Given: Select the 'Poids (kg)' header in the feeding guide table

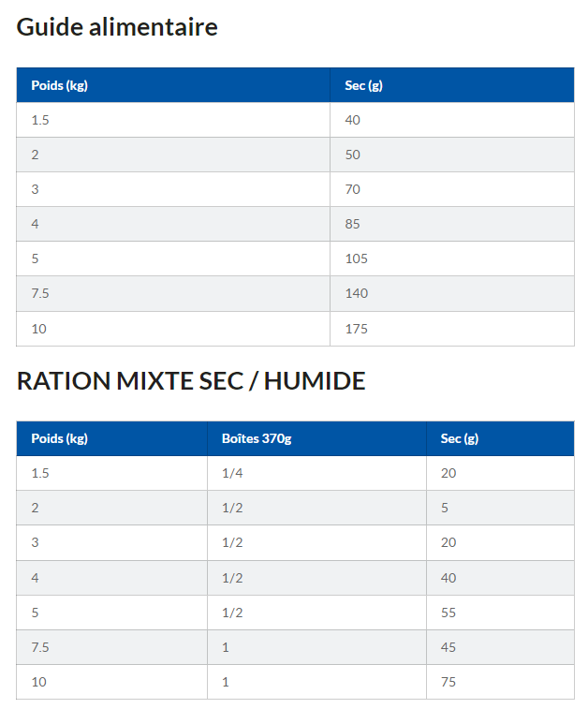Looking at the screenshot, I should point(59,85).
